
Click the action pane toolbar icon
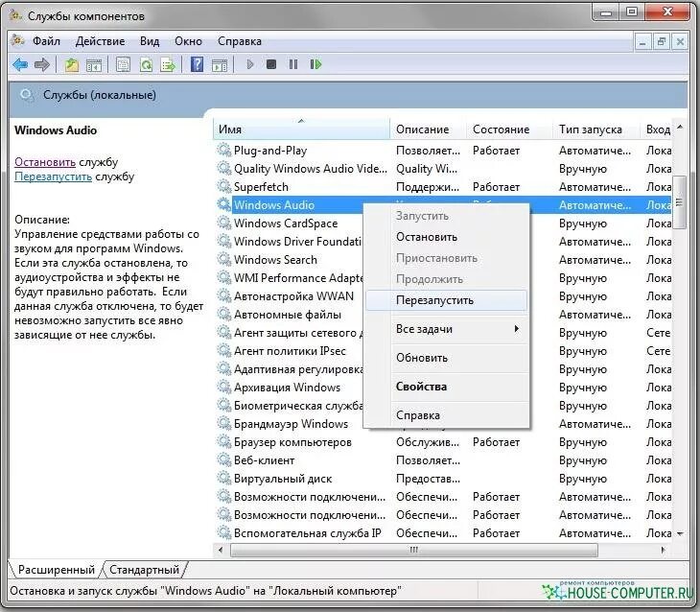(220, 65)
